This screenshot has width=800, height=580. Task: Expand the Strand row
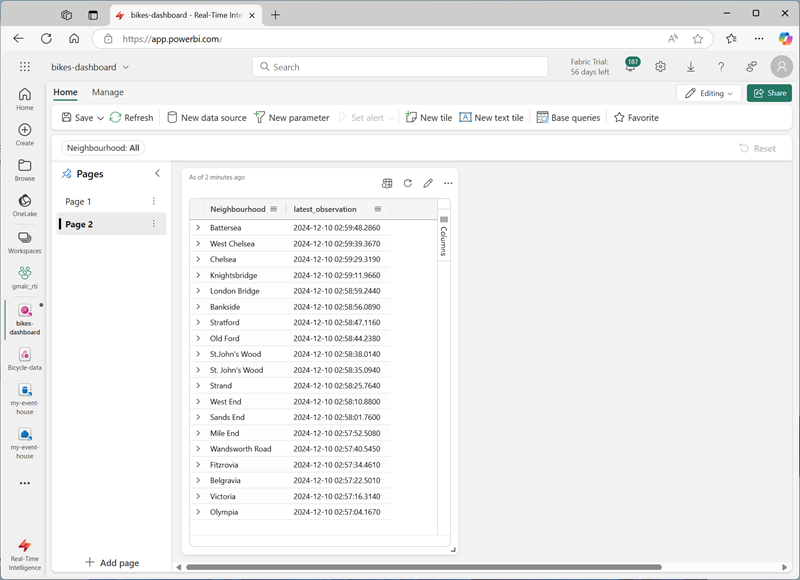pyautogui.click(x=198, y=386)
